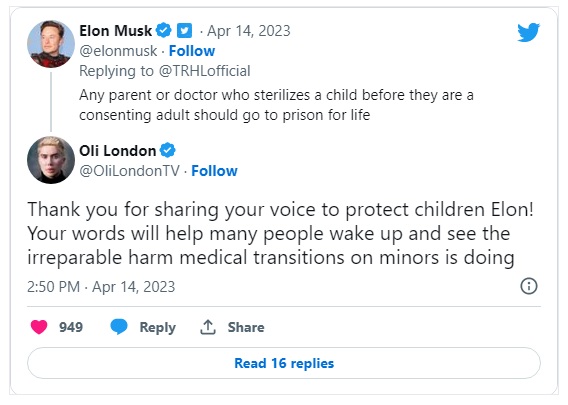
Task: Open Elon Musk's profile picture
Action: (x=51, y=44)
